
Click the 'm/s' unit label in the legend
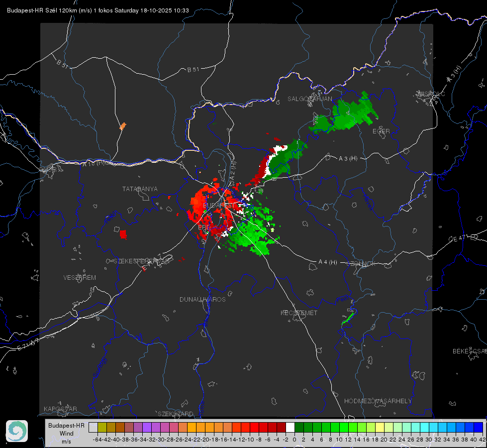66,442
